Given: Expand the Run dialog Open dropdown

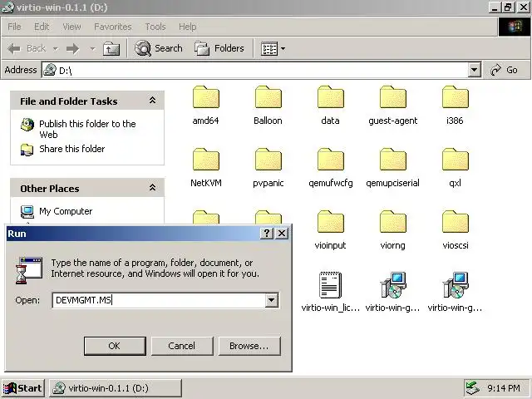Looking at the screenshot, I should click(272, 300).
